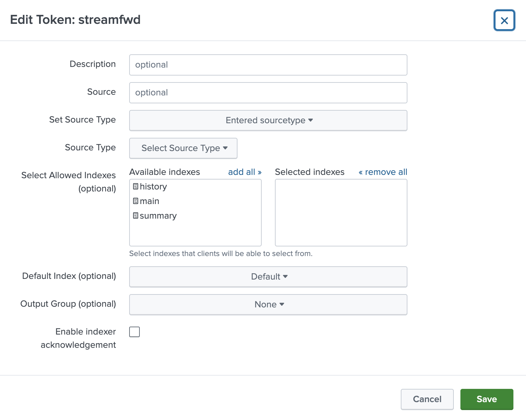Click the Enable indexer acknowledgement label

point(79,338)
